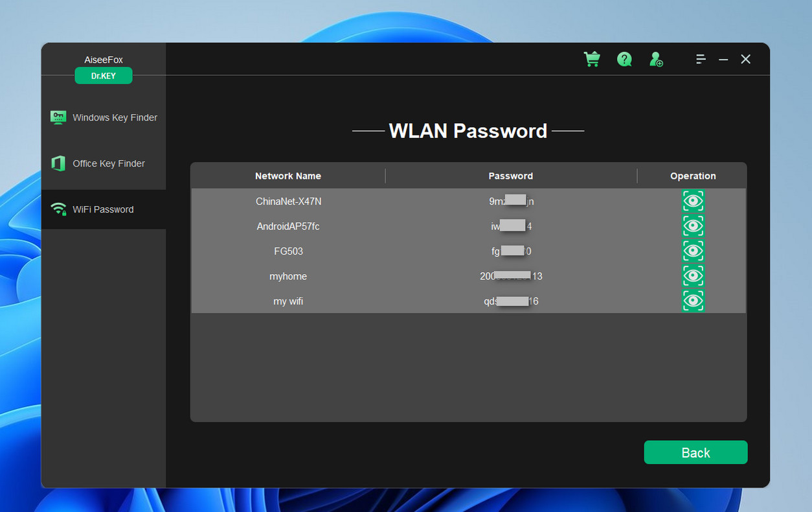Click the Dr.KEY badge under AiseeFox
The width and height of the screenshot is (812, 512).
[x=103, y=75]
